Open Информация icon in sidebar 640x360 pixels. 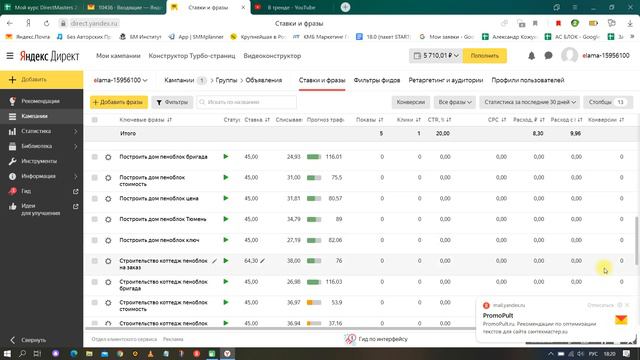(13, 176)
